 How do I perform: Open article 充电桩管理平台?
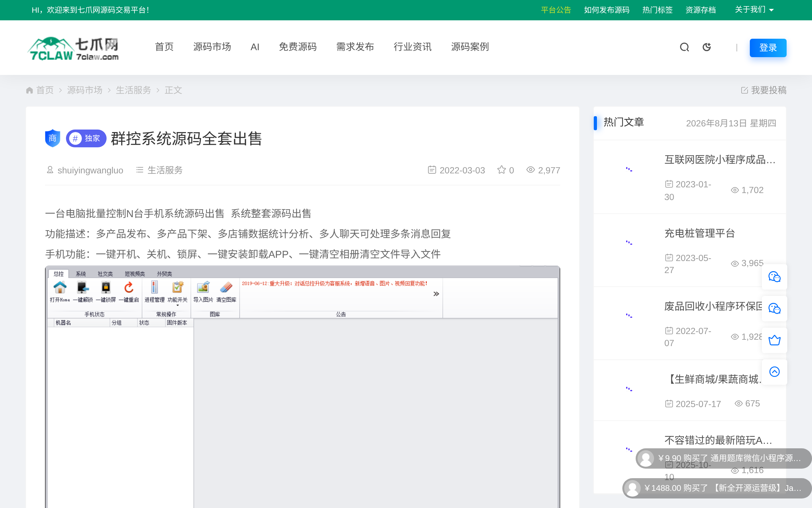tap(700, 233)
